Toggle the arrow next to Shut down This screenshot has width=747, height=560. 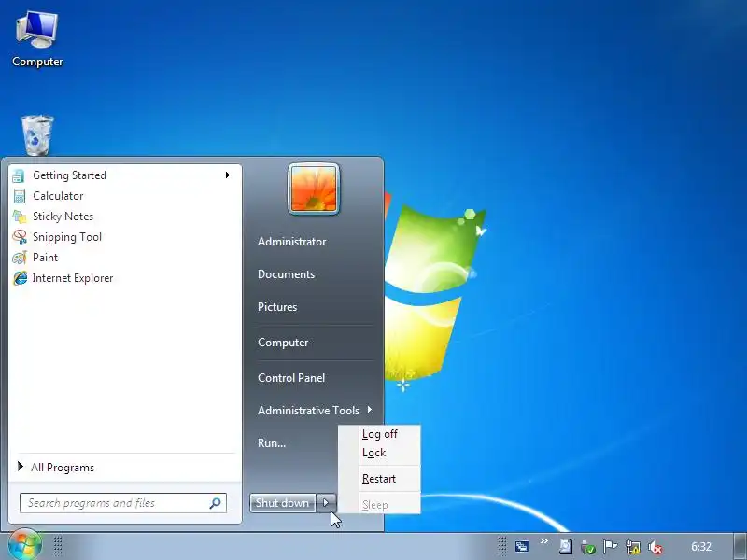coord(326,503)
